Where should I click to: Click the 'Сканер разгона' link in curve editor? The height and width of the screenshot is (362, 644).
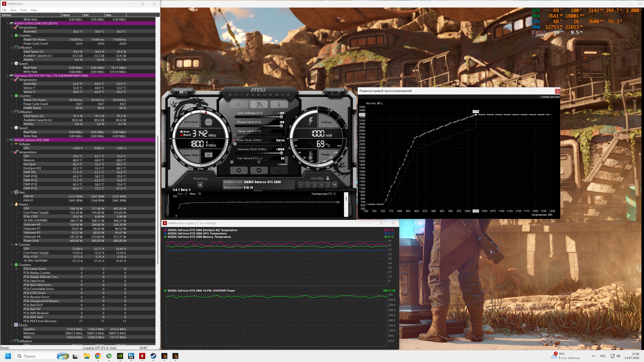coord(550,97)
